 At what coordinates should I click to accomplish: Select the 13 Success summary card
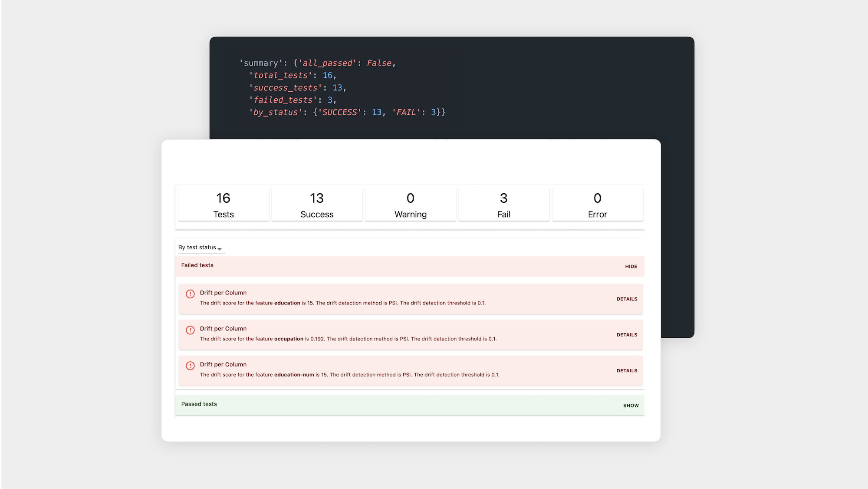[x=317, y=205]
